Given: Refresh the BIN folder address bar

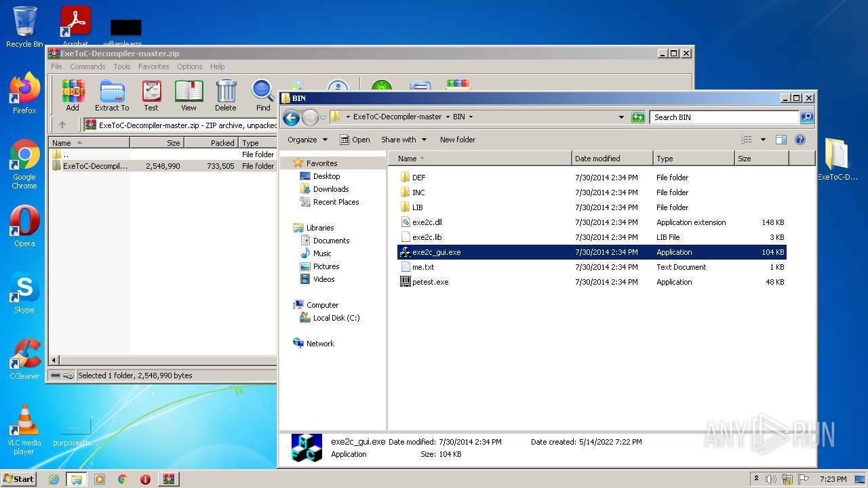Looking at the screenshot, I should [638, 117].
